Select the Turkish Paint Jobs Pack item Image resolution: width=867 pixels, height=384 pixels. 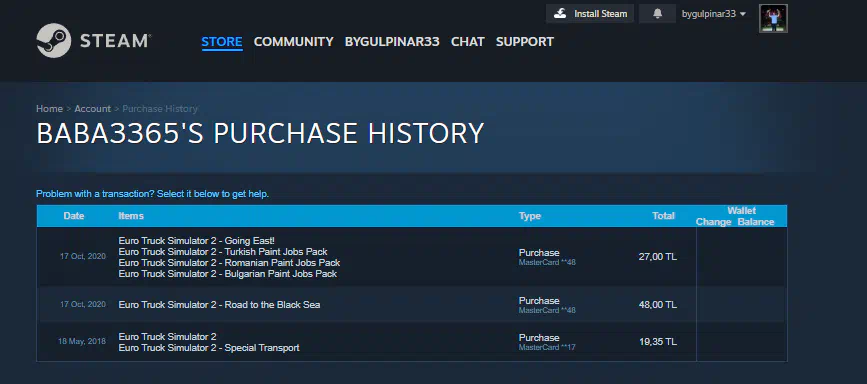coord(223,252)
